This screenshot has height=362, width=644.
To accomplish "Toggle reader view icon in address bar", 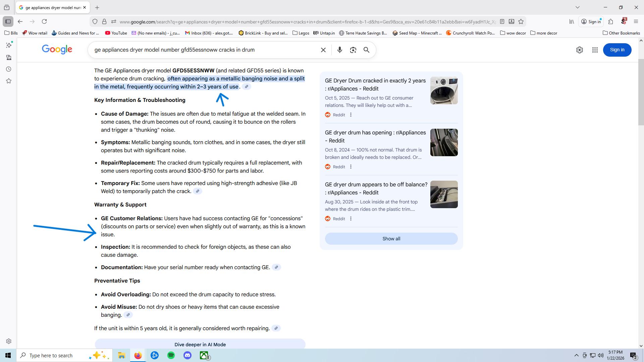I will point(502,21).
